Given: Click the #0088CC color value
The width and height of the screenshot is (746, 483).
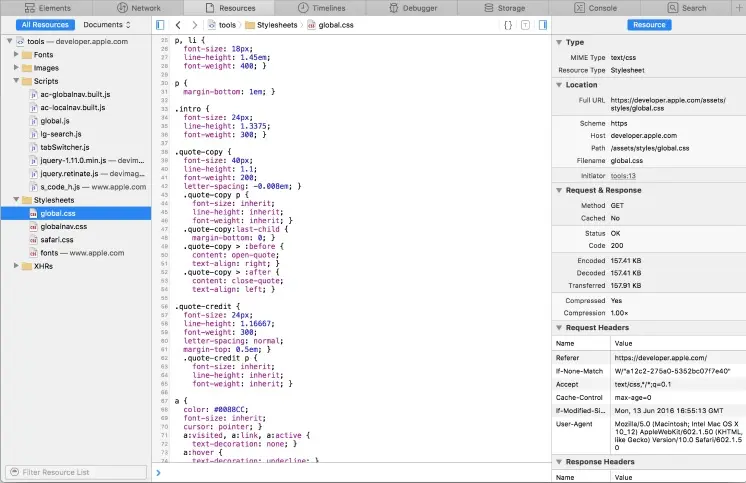Looking at the screenshot, I should [x=230, y=409].
